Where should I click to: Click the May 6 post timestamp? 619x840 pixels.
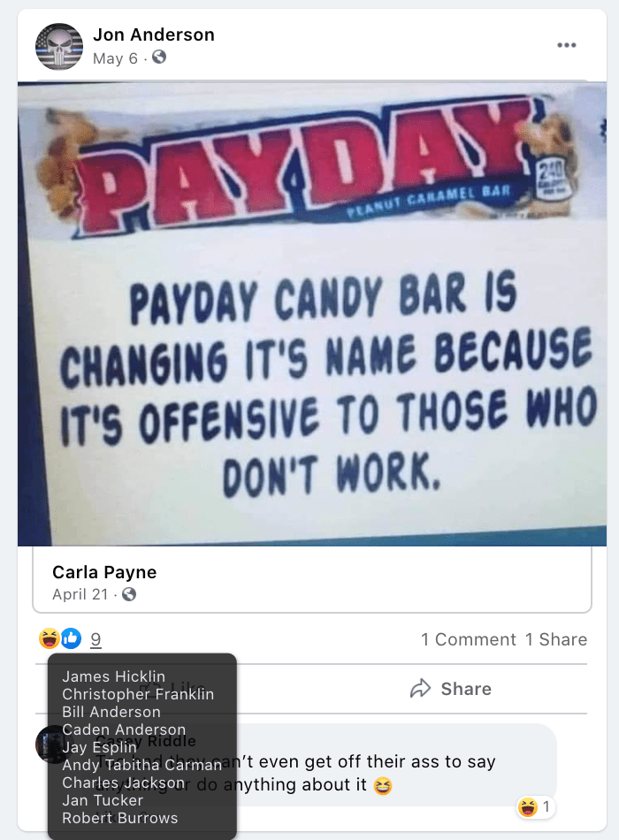pyautogui.click(x=115, y=57)
